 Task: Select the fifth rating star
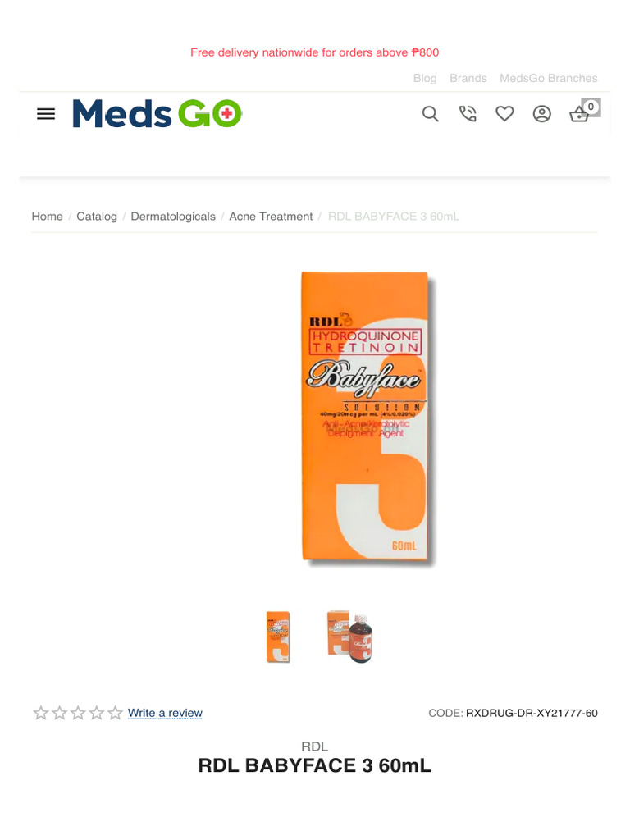point(115,713)
